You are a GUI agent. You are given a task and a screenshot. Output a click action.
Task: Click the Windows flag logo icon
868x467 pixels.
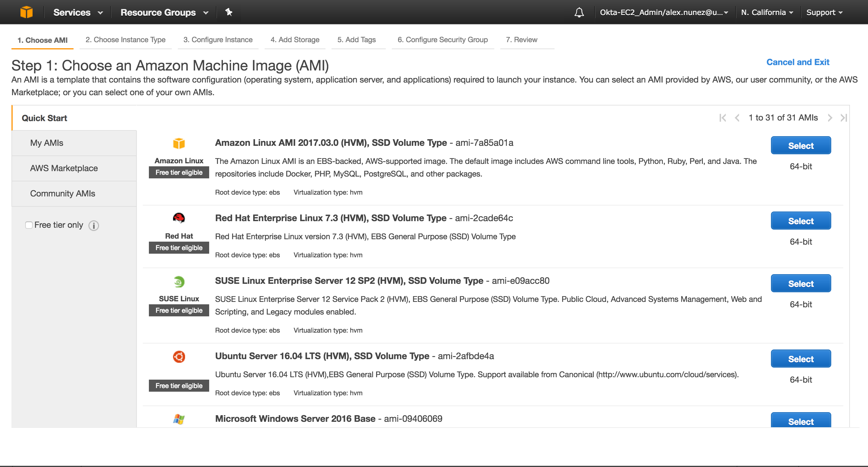click(x=179, y=419)
